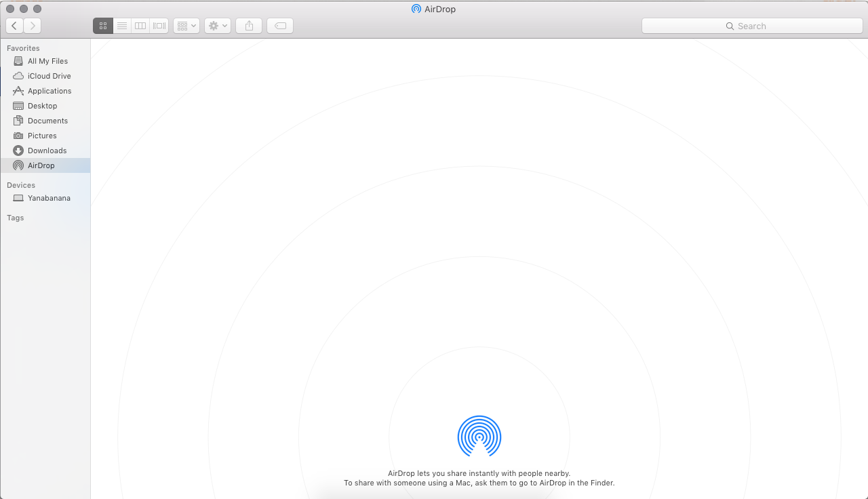Focus the Search field
868x499 pixels.
[x=751, y=26]
